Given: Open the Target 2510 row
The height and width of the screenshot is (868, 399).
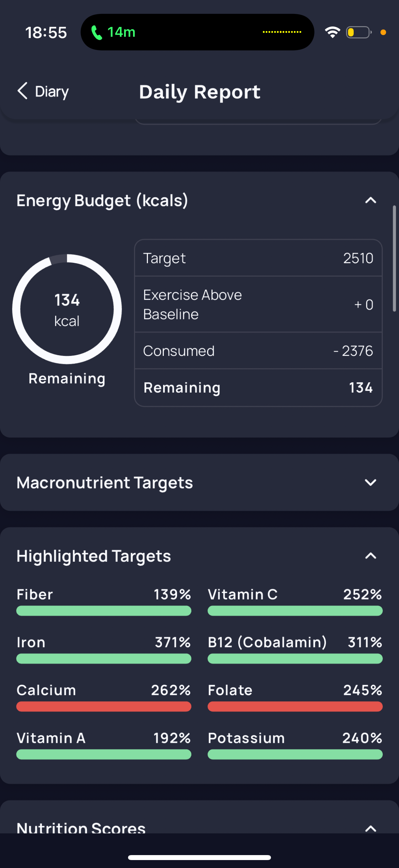Looking at the screenshot, I should click(258, 258).
